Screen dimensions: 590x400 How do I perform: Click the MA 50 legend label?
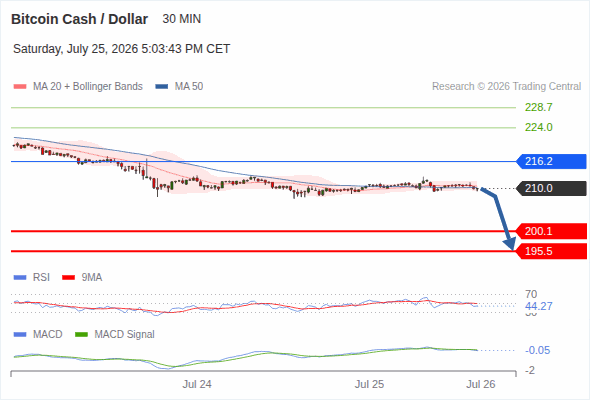click(189, 87)
